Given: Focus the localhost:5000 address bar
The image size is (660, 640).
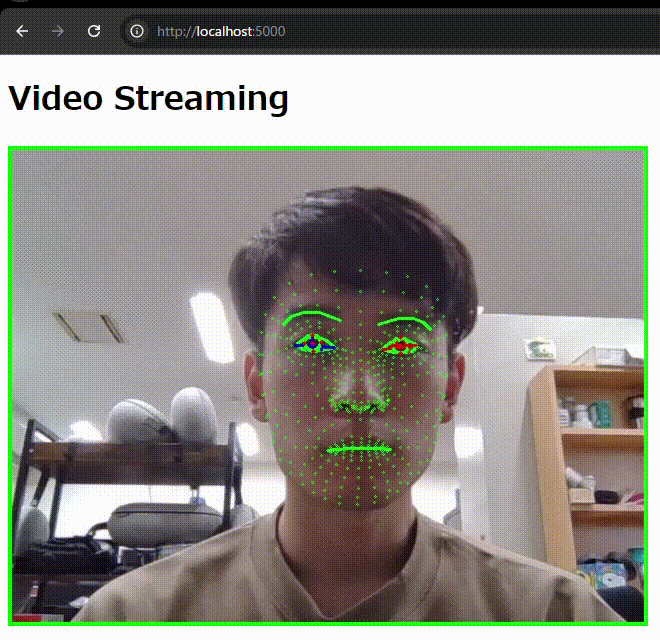Looking at the screenshot, I should [x=300, y=31].
